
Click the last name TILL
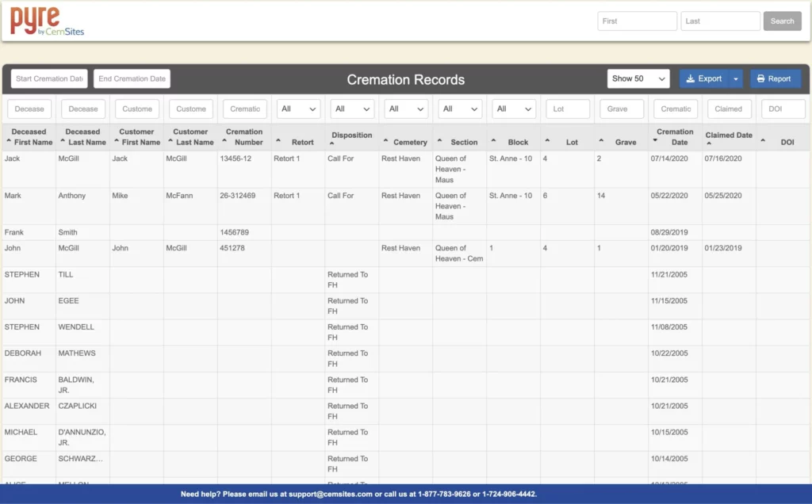(x=66, y=274)
